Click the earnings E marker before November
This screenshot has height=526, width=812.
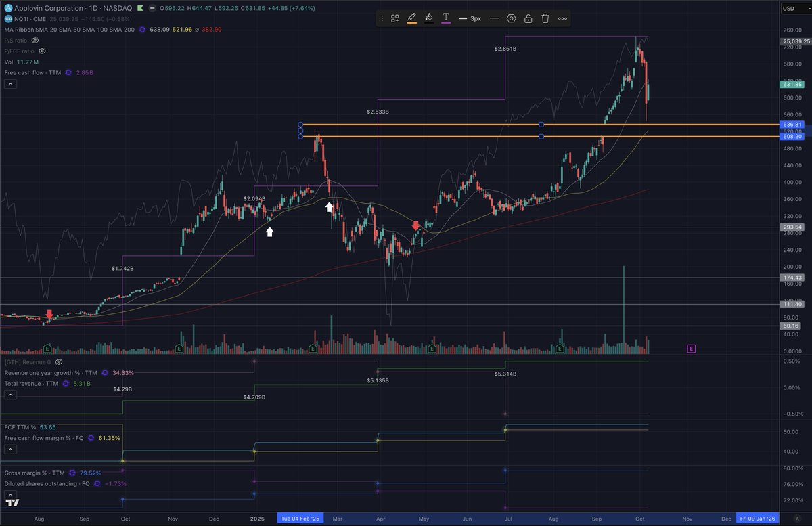[179, 348]
